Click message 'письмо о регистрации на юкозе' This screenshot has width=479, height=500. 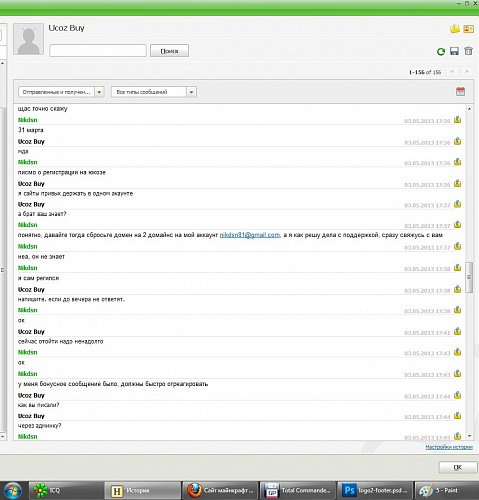[61, 172]
